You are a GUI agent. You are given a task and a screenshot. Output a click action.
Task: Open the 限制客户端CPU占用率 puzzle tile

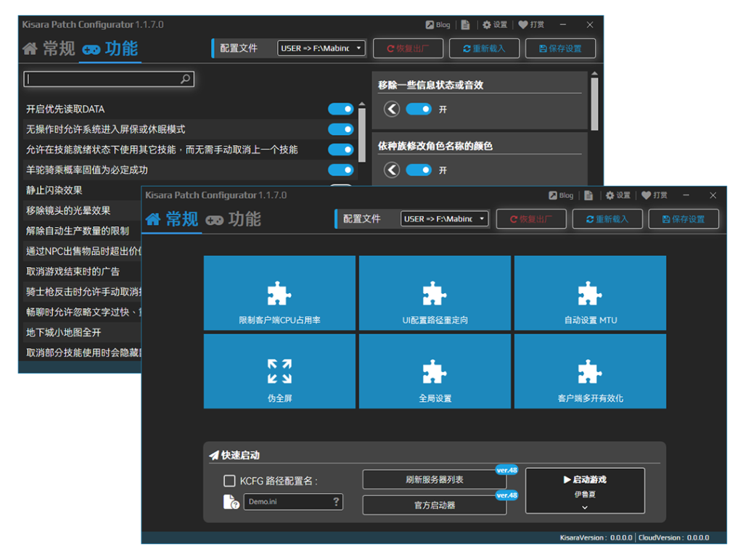tap(279, 293)
